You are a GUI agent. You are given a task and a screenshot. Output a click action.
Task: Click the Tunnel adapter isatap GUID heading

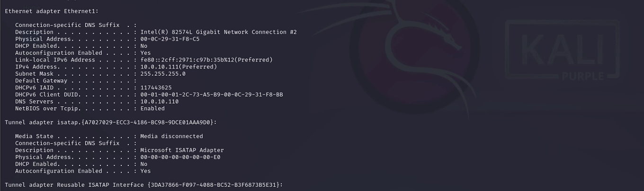pos(110,122)
